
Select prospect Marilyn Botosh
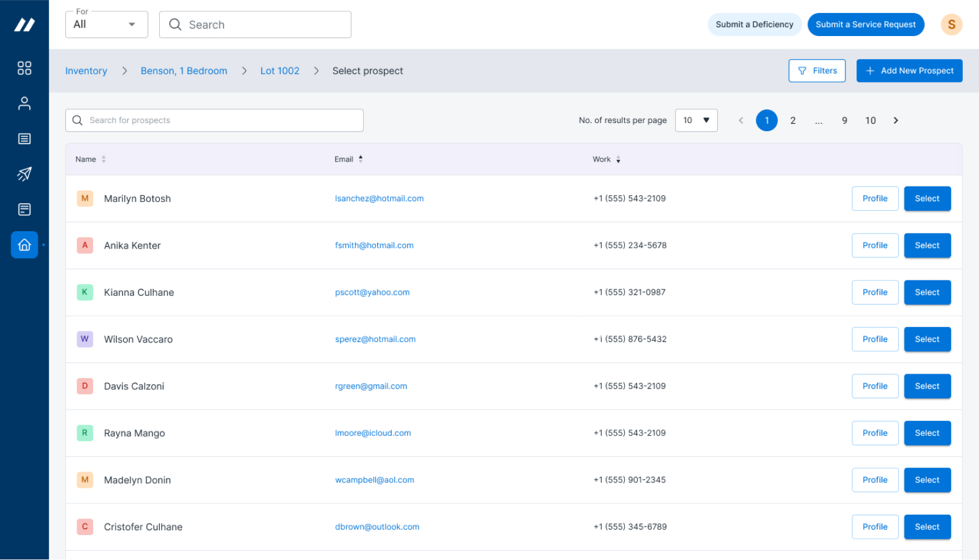coord(927,198)
